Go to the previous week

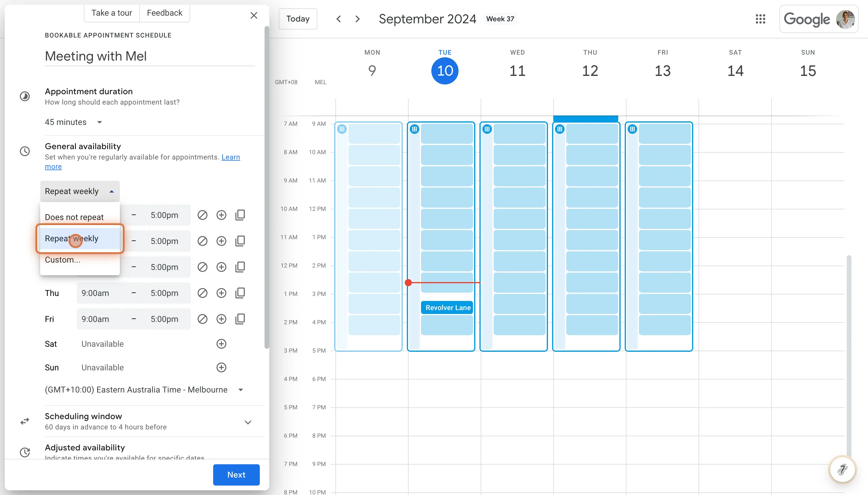point(339,19)
